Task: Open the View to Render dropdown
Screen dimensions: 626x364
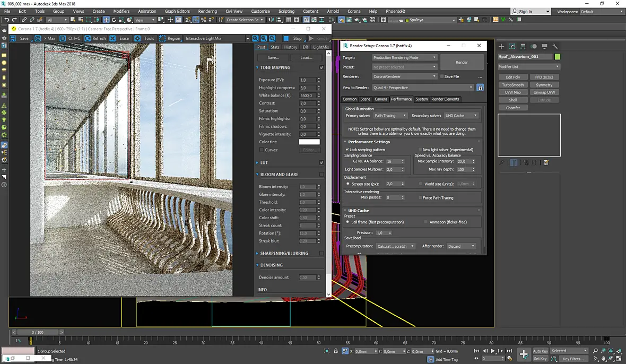Action: pos(423,88)
